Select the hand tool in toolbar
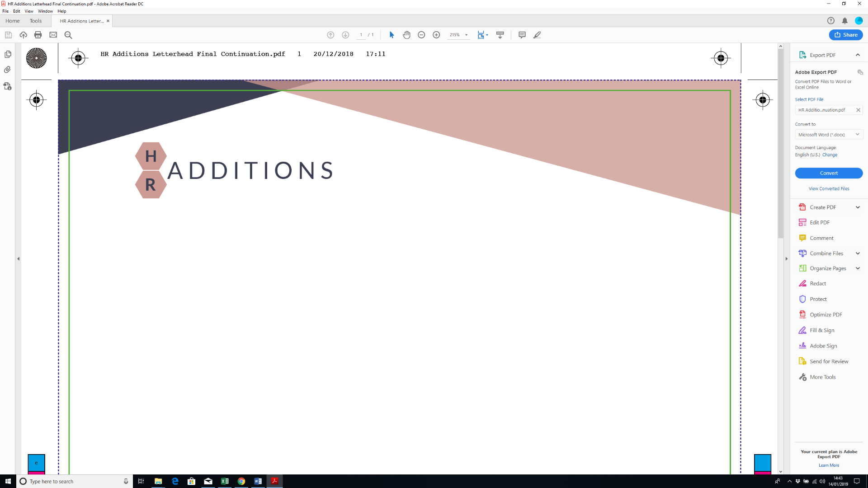 [406, 34]
